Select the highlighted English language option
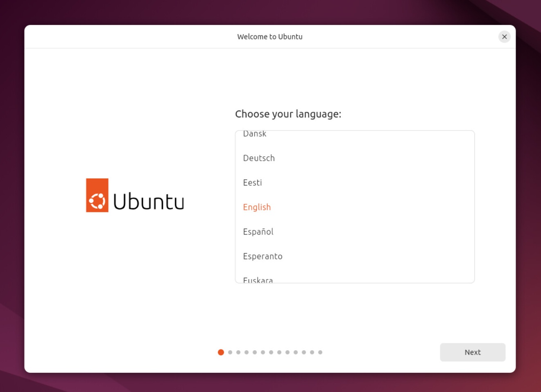Viewport: 541px width, 392px height. pos(355,207)
